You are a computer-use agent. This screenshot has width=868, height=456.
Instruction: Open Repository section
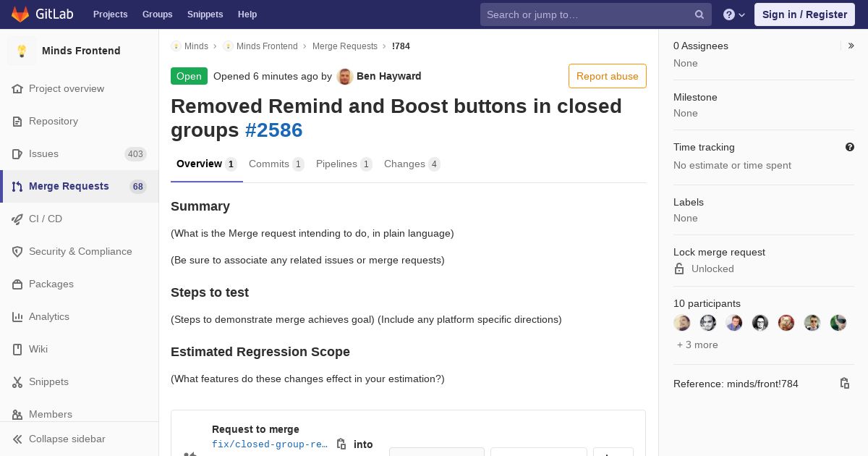[54, 121]
